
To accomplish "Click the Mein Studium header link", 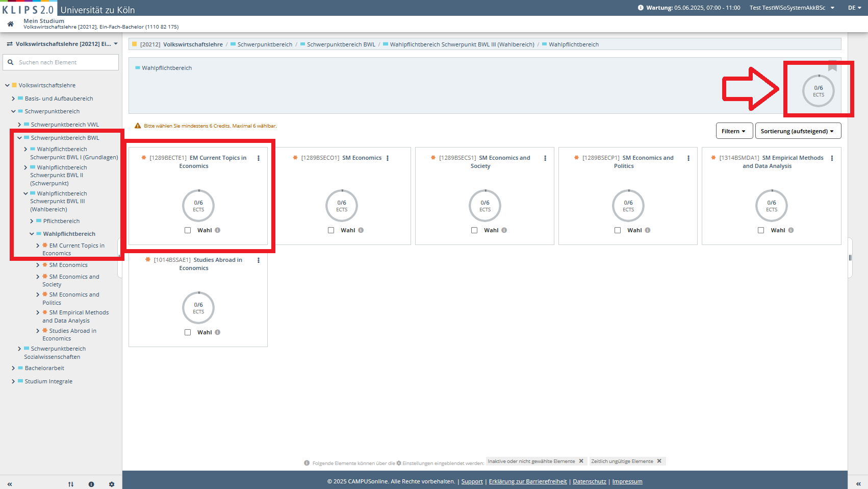I will 44,21.
